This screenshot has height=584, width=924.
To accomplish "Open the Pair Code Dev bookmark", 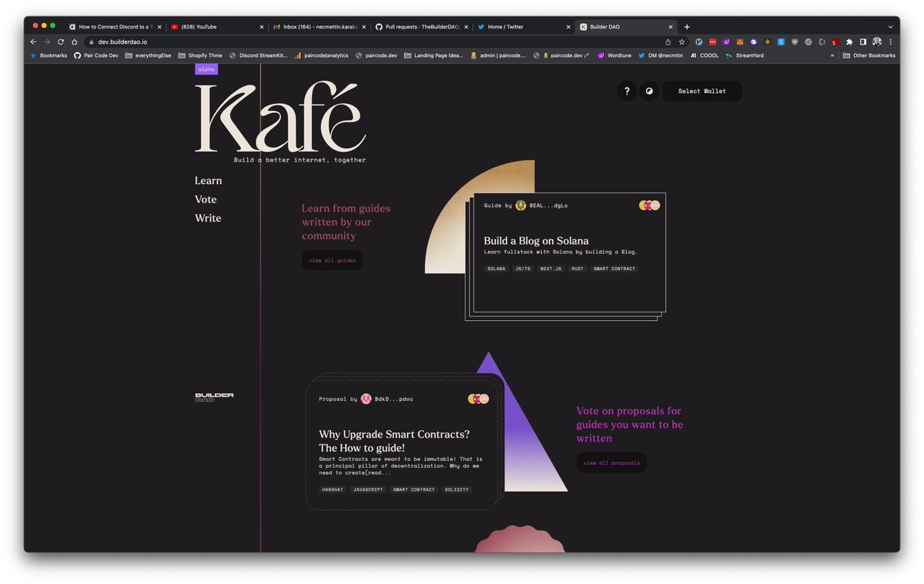I will coord(96,55).
